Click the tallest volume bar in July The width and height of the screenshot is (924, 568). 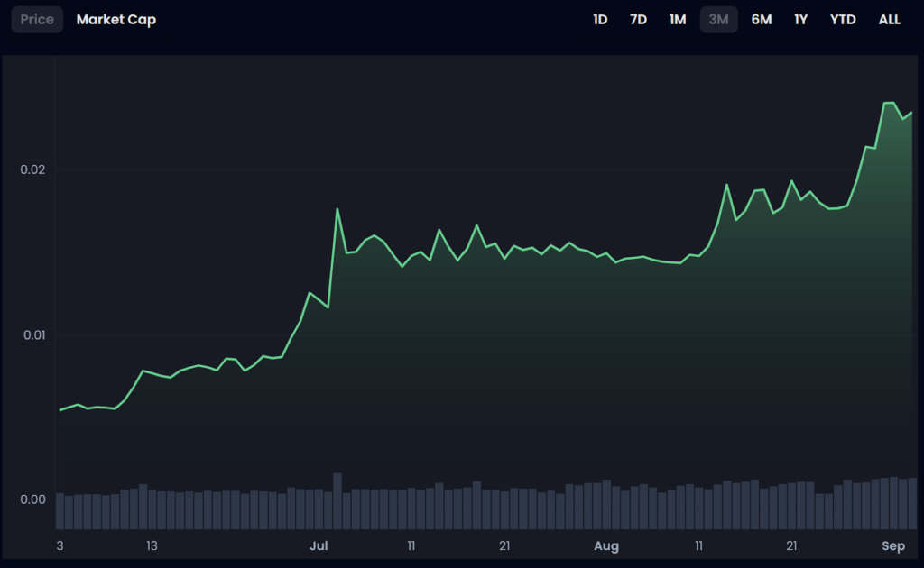(337, 500)
